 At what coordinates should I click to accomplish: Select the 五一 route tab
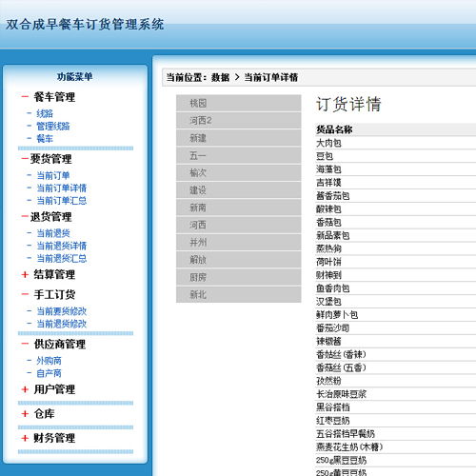tap(239, 155)
